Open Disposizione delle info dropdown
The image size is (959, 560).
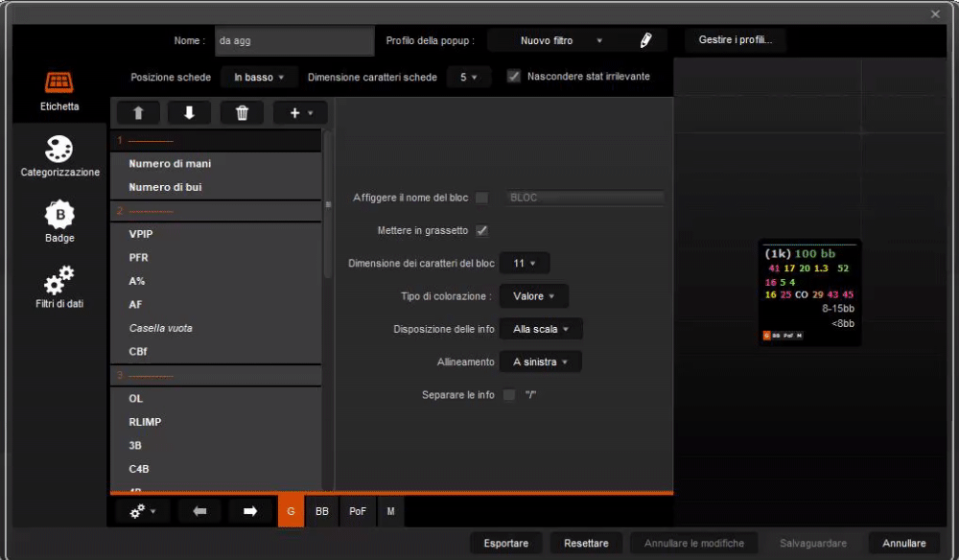541,329
